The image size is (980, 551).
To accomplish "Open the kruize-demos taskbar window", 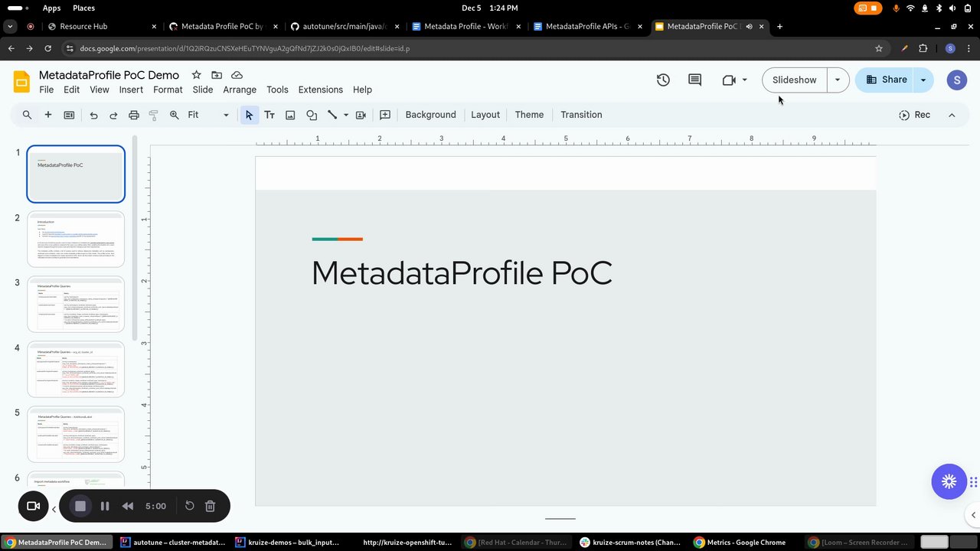I will coord(287,543).
